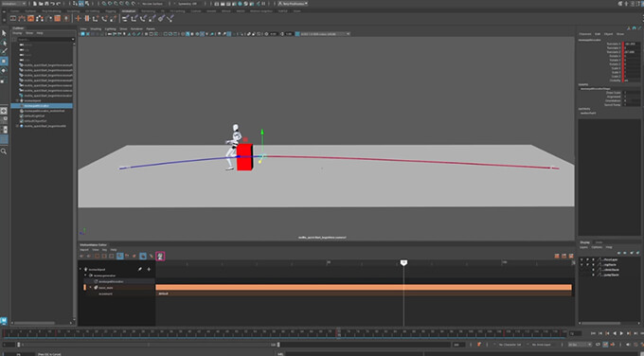Choose the Paint Selection tool
The width and height of the screenshot is (644, 356).
click(4, 51)
